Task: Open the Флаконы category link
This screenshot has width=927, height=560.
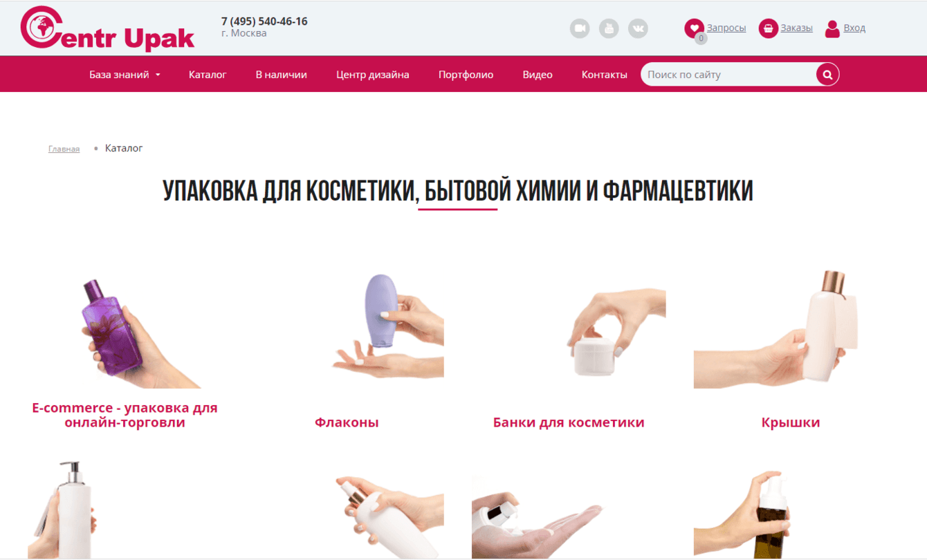Action: tap(347, 422)
